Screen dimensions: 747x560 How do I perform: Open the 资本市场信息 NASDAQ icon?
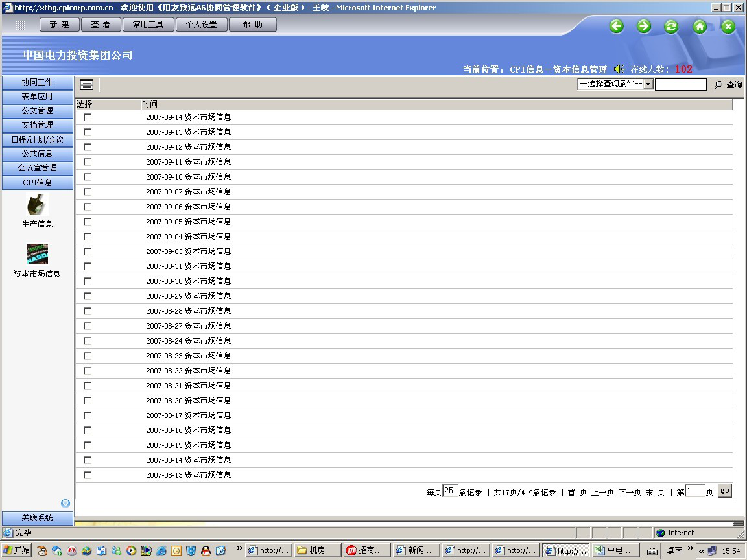point(37,254)
